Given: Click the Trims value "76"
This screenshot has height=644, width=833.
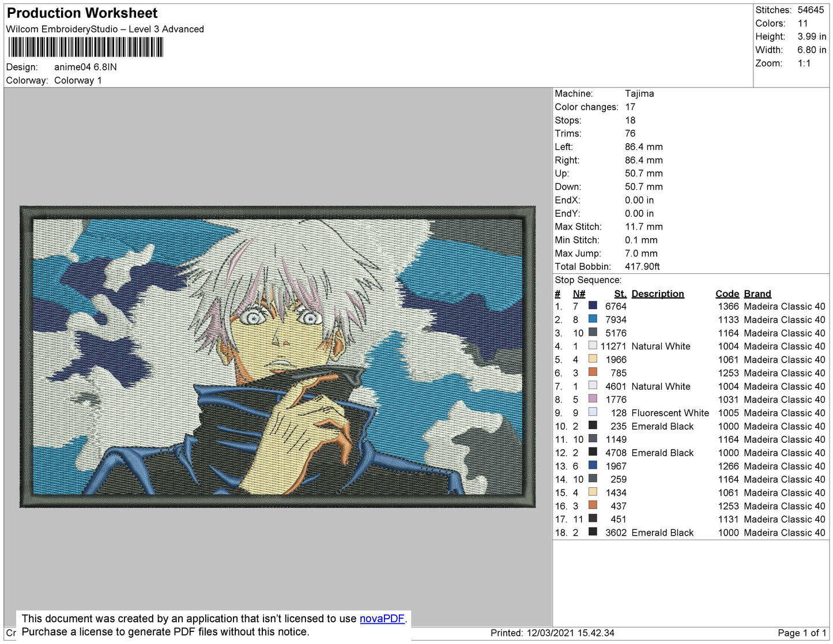Looking at the screenshot, I should (630, 134).
